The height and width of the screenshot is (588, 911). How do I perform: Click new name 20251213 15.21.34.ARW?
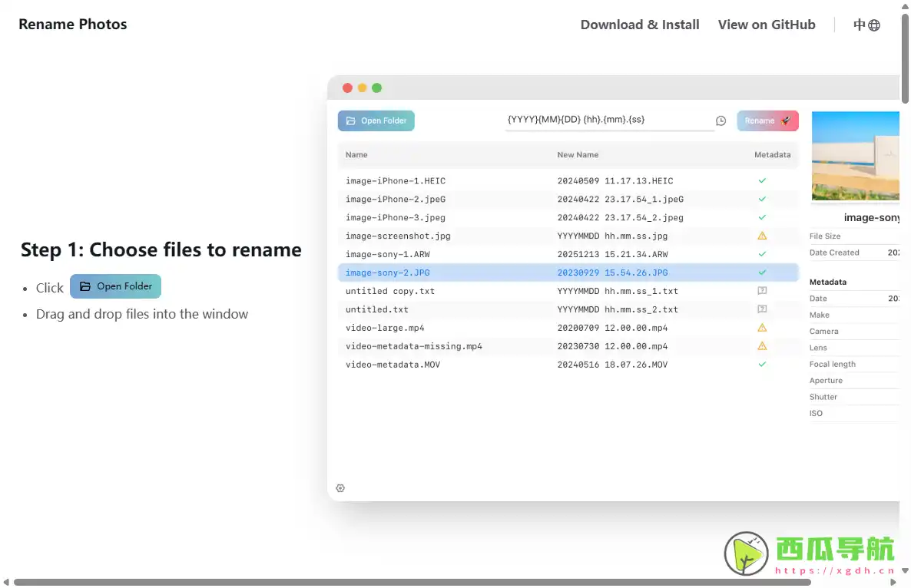tap(612, 254)
